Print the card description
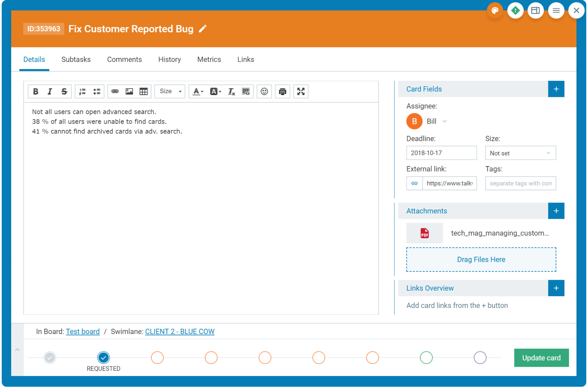Viewport: 588px width, 388px height. [x=282, y=91]
